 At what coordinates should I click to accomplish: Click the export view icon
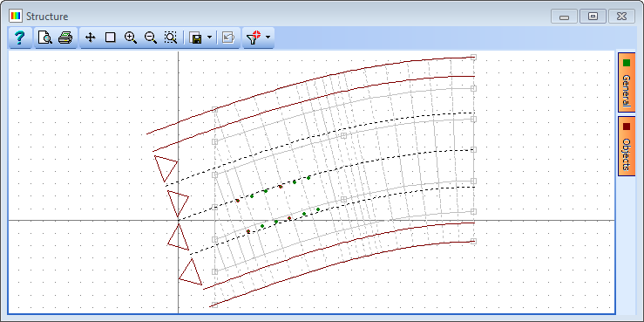[228, 38]
